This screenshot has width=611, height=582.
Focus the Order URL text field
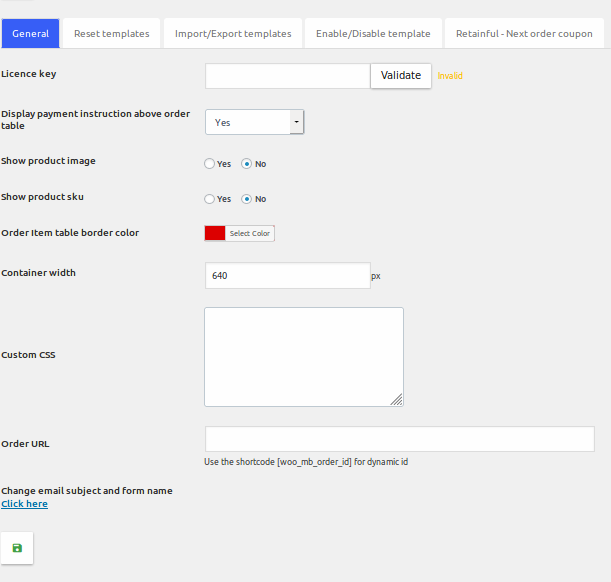[399, 439]
